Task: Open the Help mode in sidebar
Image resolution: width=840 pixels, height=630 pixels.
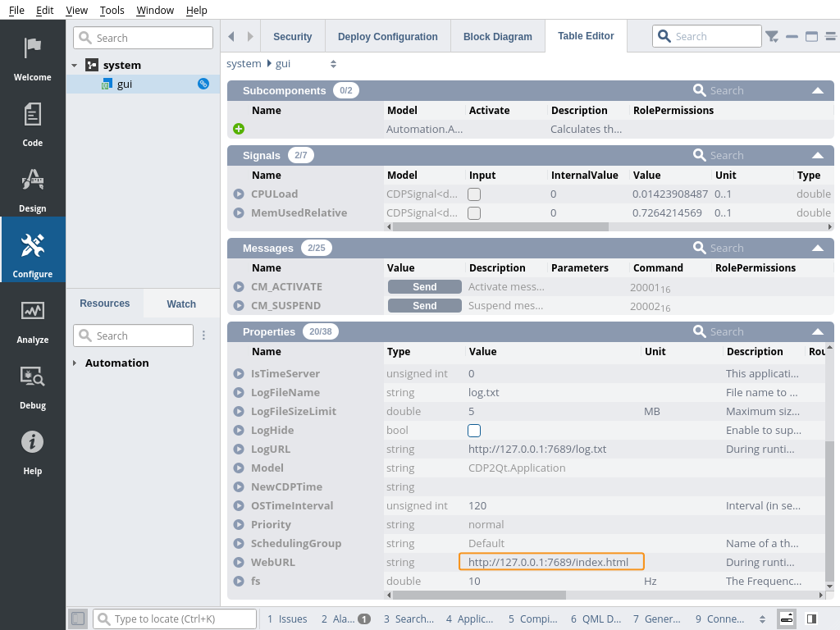Action: [x=33, y=451]
